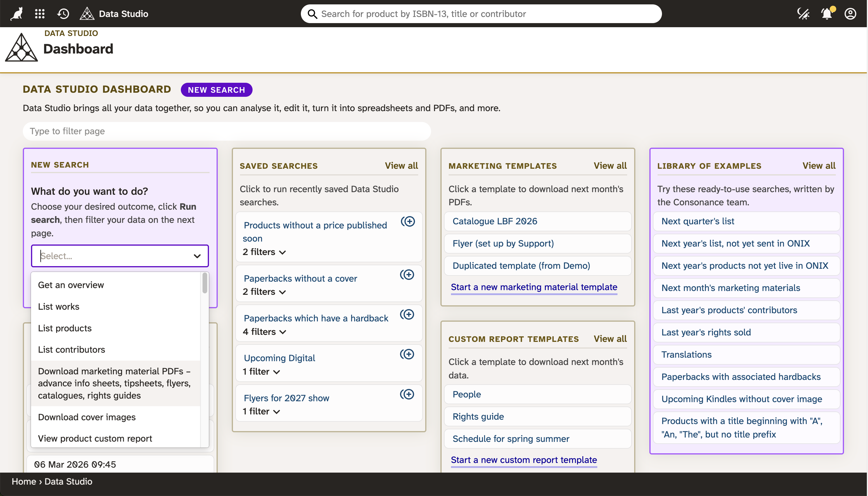Viewport: 868px width, 496px height.
Task: Select List contributors from the dropdown menu
Action: [72, 349]
